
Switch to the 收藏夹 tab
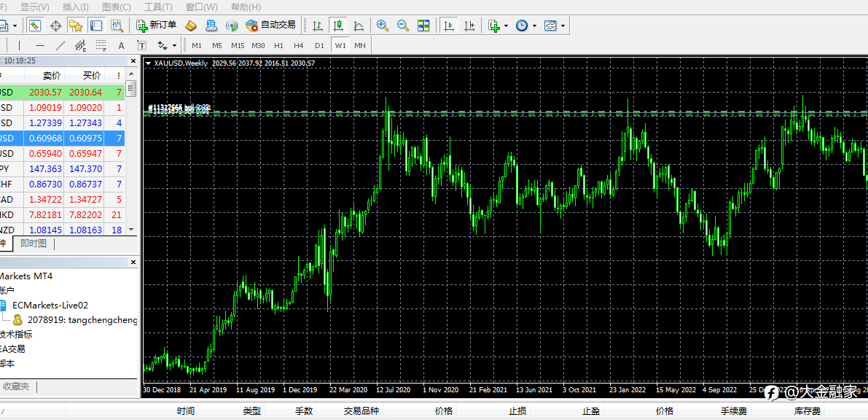(16, 386)
